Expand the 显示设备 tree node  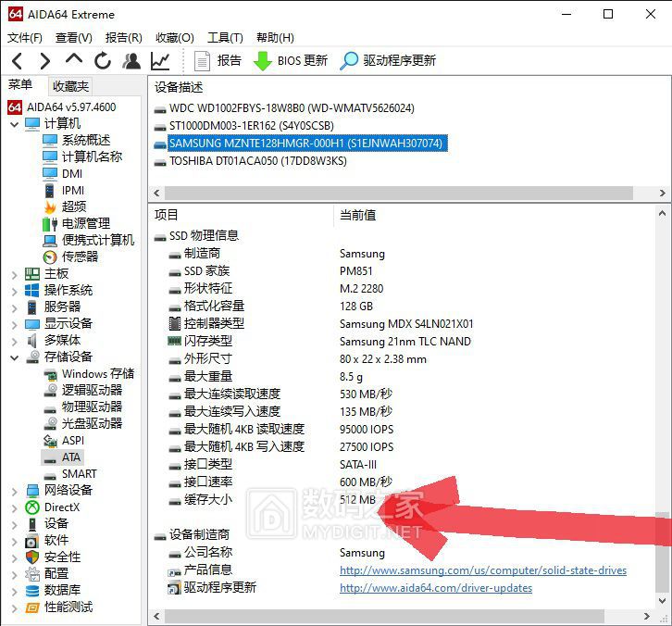pos(15,325)
